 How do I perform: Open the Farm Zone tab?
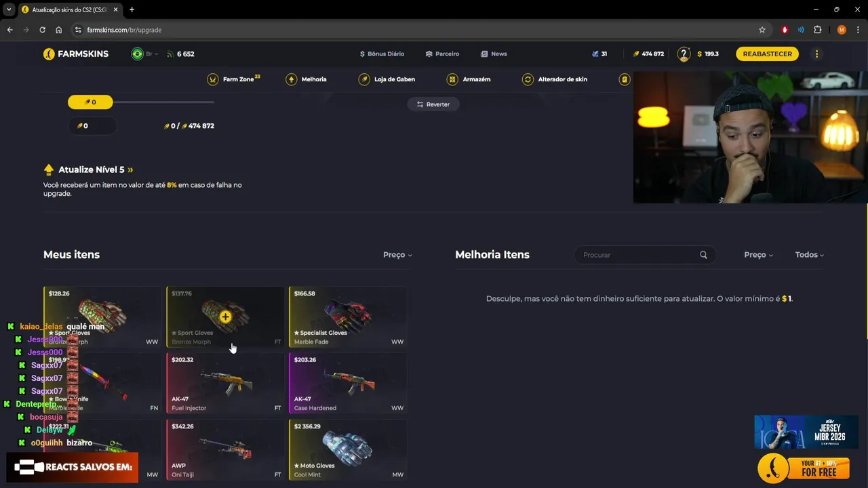(234, 79)
